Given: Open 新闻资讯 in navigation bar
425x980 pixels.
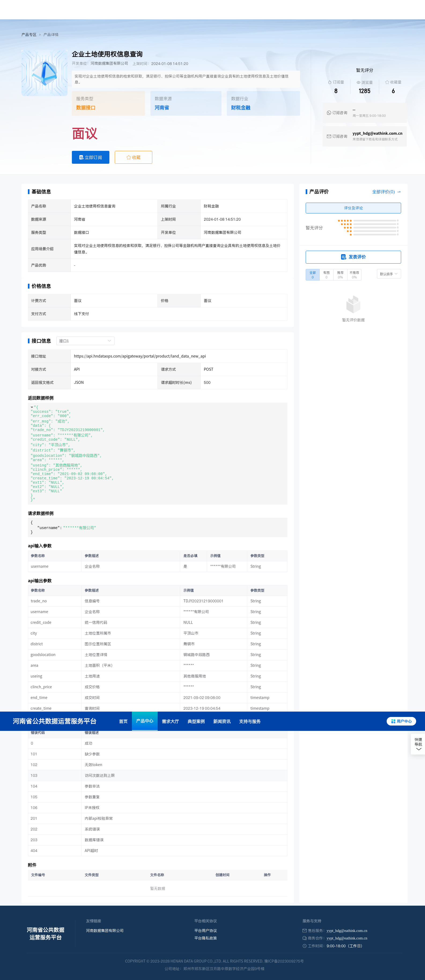Looking at the screenshot, I should coord(222,721).
